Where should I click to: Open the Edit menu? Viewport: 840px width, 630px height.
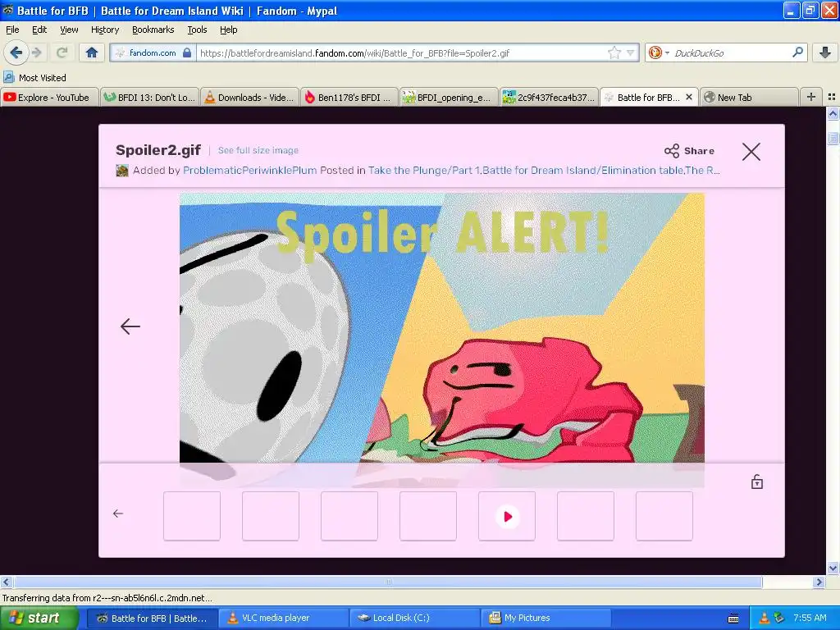39,30
